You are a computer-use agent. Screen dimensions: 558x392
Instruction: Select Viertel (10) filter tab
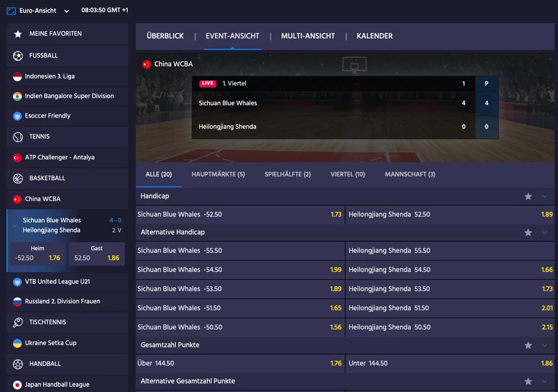tap(348, 175)
